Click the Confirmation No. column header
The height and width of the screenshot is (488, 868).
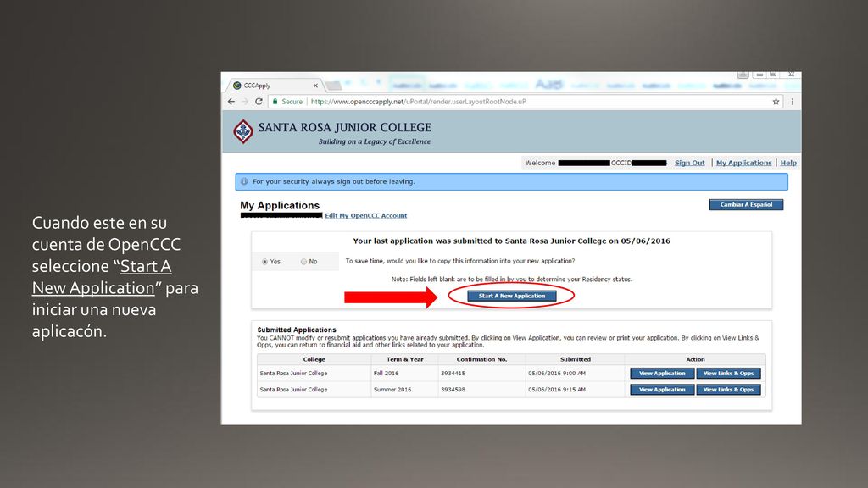coord(481,359)
